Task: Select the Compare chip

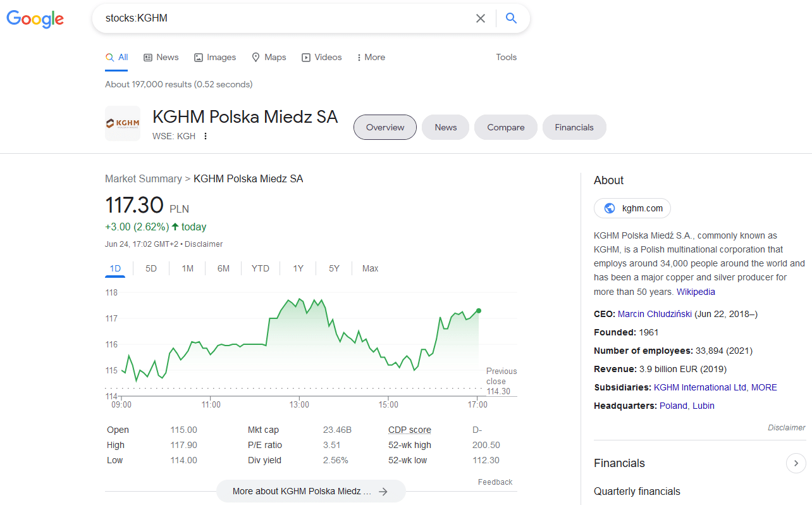Action: 506,127
